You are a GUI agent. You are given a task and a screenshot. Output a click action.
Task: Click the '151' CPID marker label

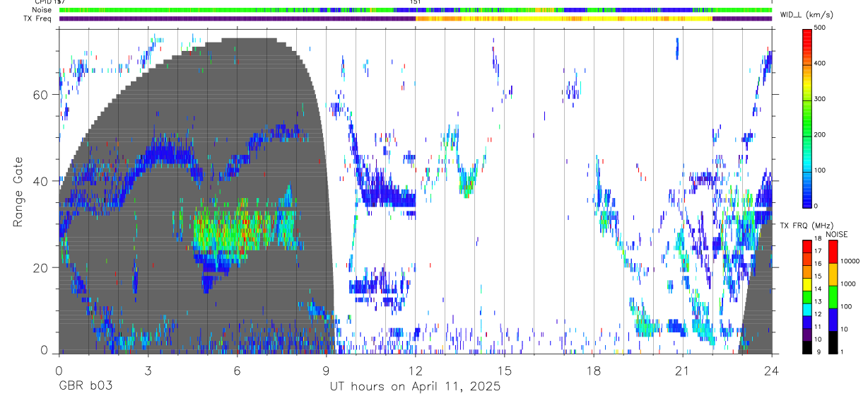pos(416,3)
